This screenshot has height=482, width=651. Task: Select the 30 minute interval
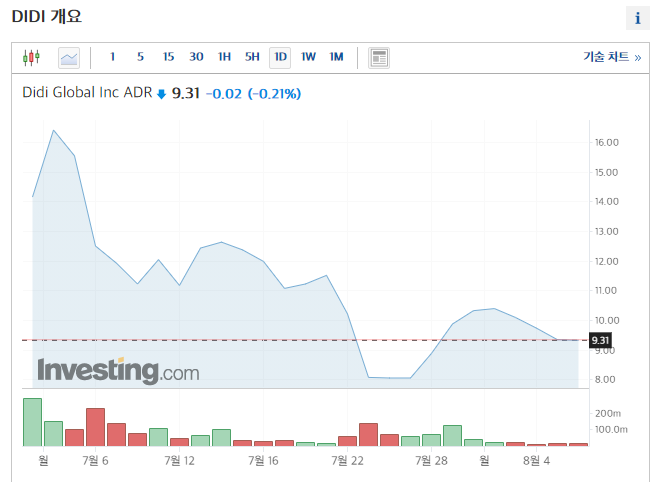[196, 57]
